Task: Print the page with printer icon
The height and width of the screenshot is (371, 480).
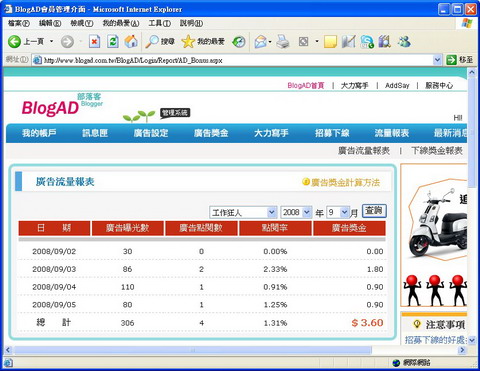Action: (283, 42)
